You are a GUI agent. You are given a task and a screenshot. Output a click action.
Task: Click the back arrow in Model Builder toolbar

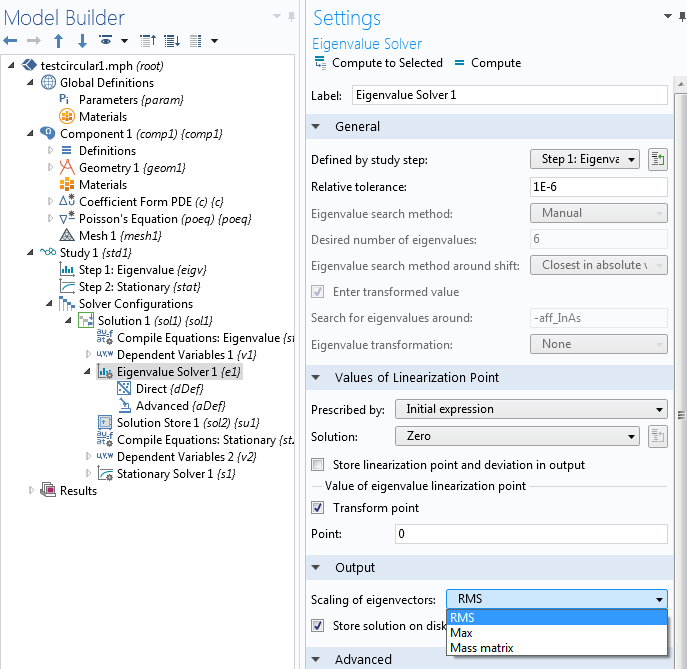pyautogui.click(x=11, y=41)
